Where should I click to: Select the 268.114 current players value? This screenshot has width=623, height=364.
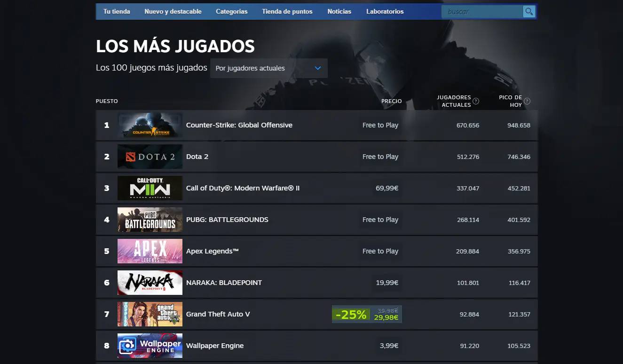(468, 220)
